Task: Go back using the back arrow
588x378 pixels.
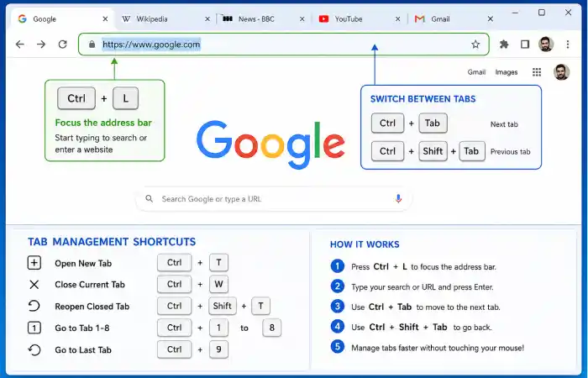Action: [x=20, y=45]
